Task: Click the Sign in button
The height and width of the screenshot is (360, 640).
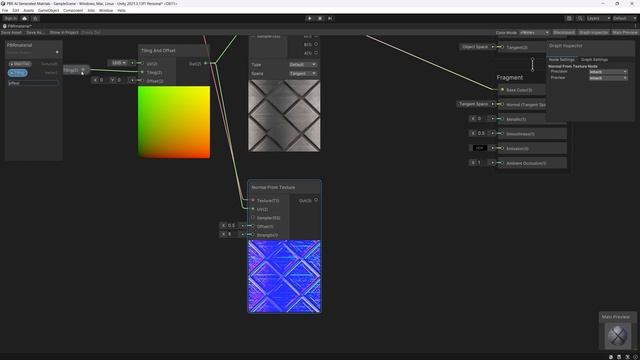Action: point(10,18)
